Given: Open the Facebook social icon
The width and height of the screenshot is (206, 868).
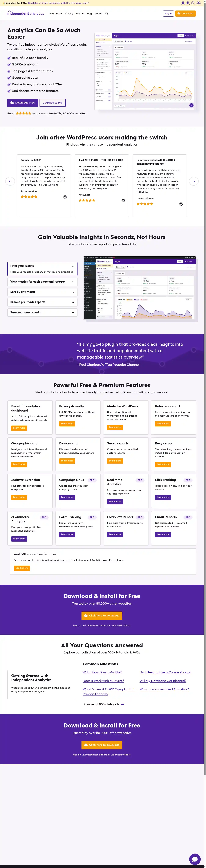Looking at the screenshot, I should [x=188, y=3].
